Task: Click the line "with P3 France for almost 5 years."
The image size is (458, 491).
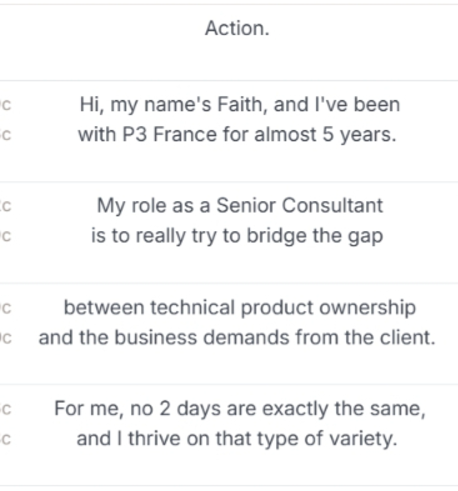Action: [237, 135]
